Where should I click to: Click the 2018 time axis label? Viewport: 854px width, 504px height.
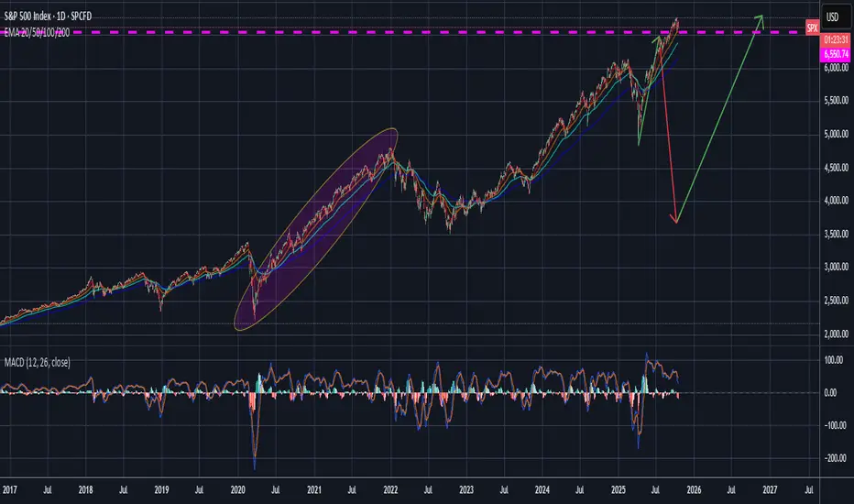coord(85,490)
